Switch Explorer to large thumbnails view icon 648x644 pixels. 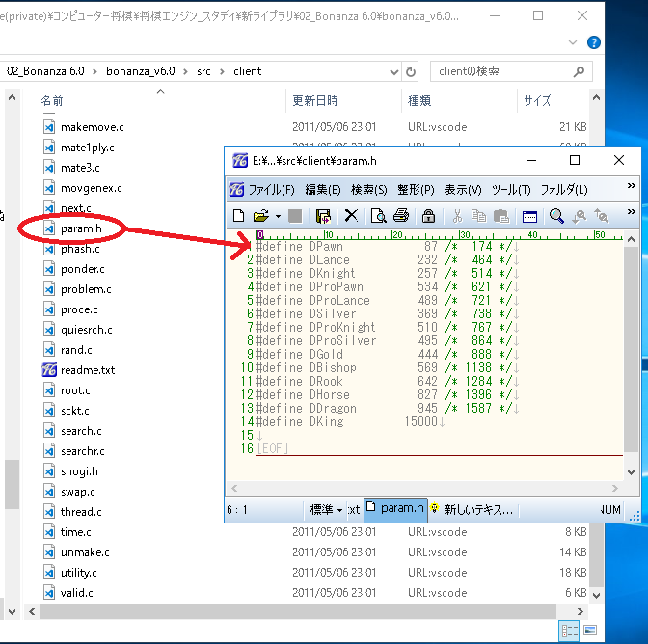[x=590, y=630]
